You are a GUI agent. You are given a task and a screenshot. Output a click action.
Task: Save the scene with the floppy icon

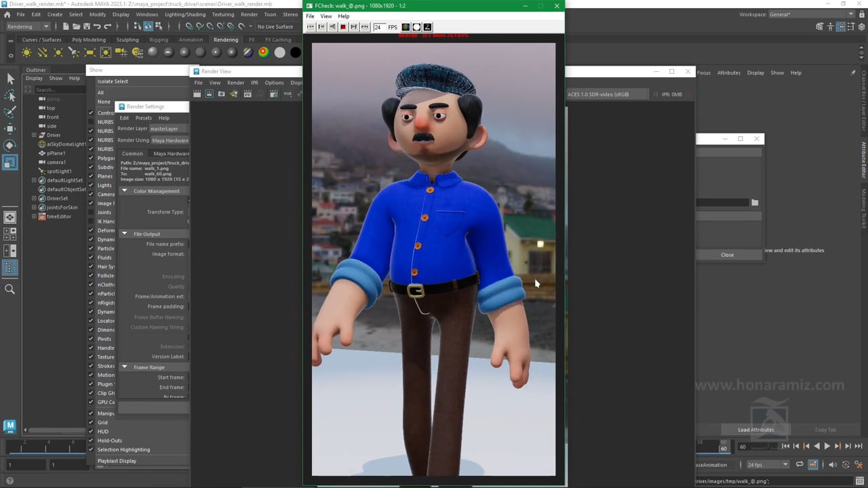click(87, 26)
